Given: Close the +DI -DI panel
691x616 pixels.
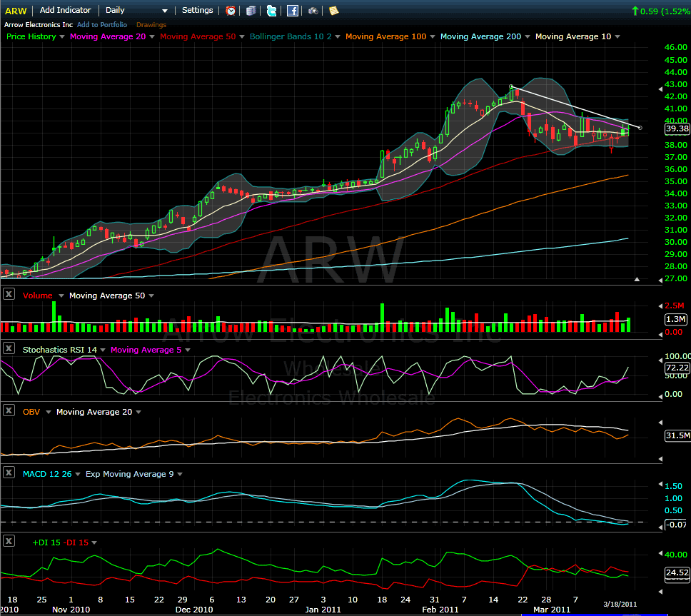Looking at the screenshot, I should tap(9, 540).
